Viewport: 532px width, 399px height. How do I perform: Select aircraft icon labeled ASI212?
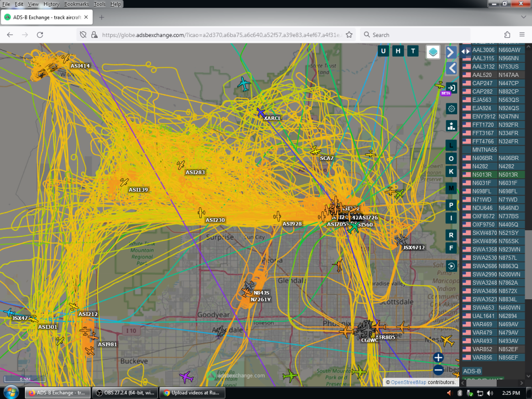tap(74, 307)
